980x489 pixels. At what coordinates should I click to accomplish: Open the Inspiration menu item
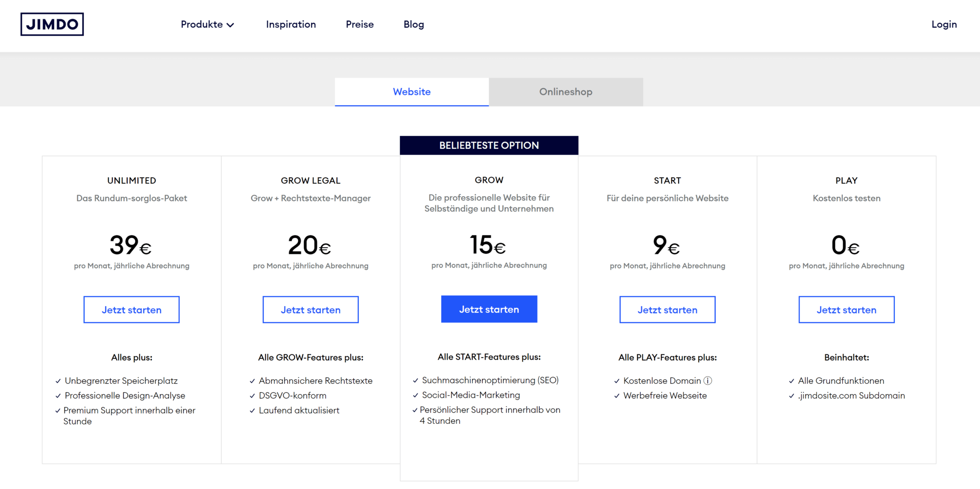point(291,24)
